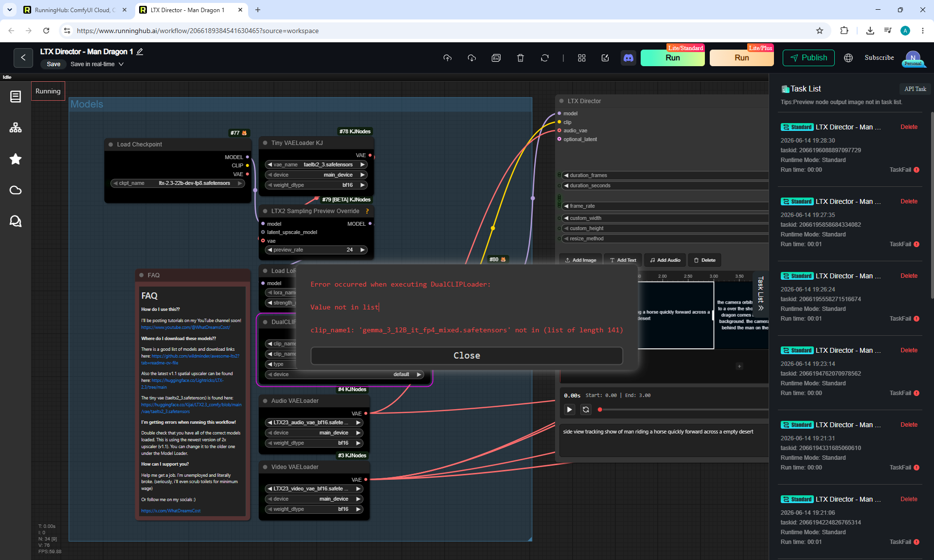Open the LTX23_video_vae model selector
This screenshot has height=560, width=934.
(314, 489)
